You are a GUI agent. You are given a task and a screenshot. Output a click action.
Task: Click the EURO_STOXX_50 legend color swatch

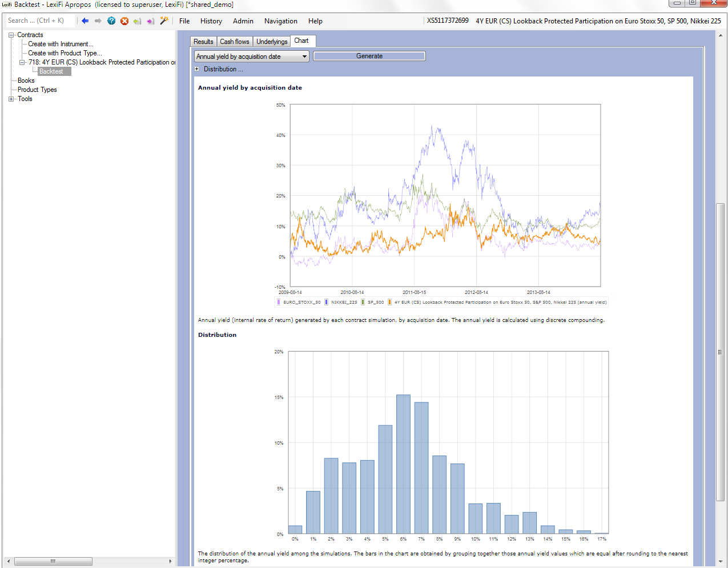(x=279, y=303)
